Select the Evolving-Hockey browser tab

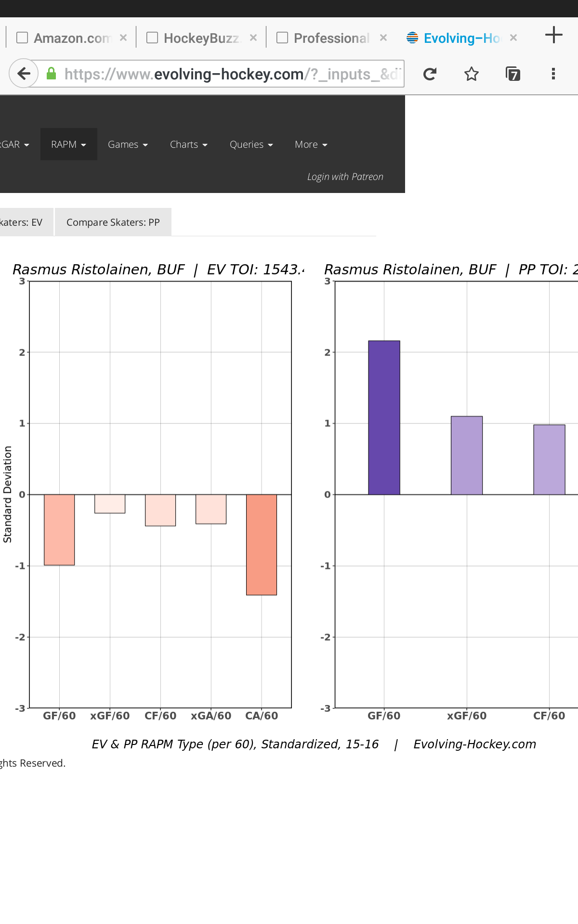coord(461,38)
